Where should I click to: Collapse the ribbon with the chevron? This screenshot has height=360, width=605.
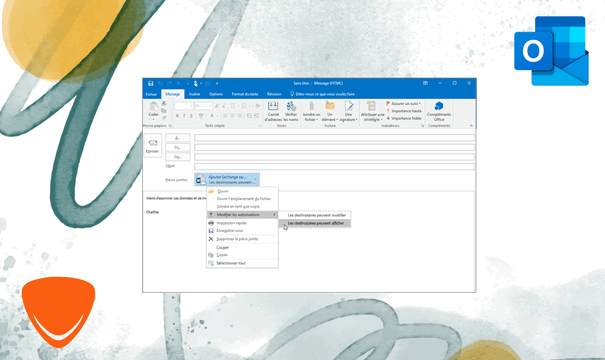(x=471, y=126)
